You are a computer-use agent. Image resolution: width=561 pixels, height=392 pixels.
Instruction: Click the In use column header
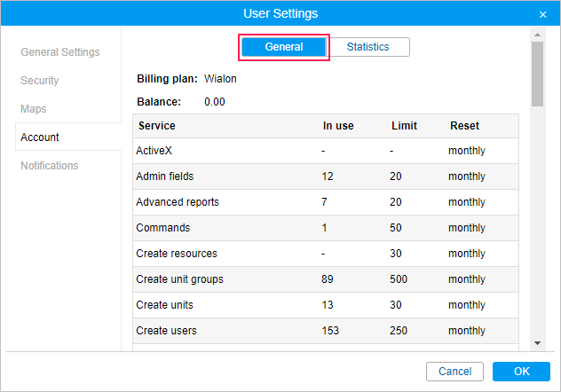tap(338, 126)
